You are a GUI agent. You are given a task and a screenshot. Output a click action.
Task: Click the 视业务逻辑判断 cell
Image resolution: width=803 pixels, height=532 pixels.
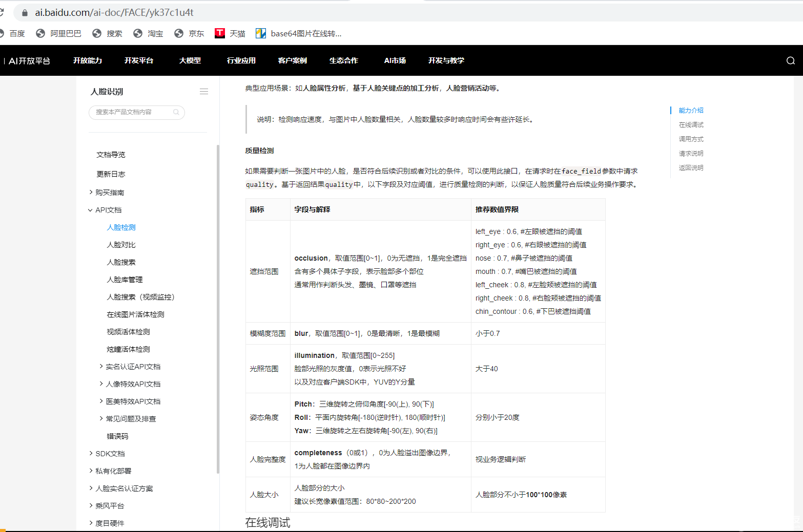pyautogui.click(x=538, y=459)
